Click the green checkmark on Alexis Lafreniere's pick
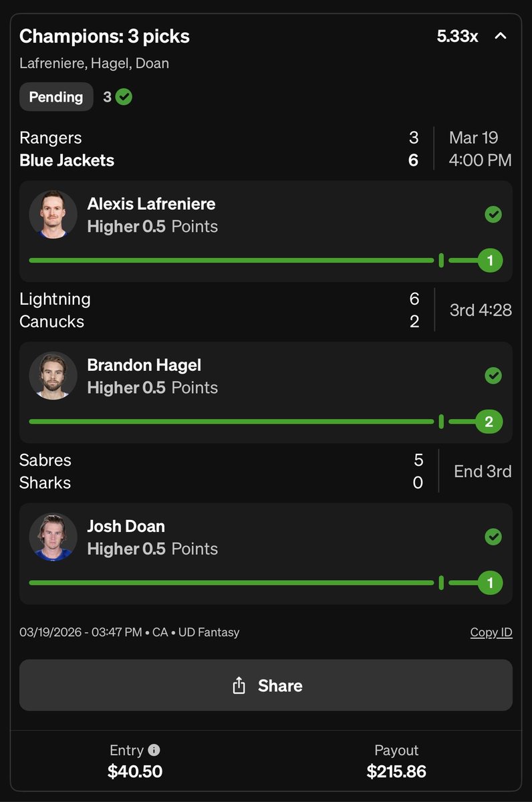532x802 pixels. 493,215
